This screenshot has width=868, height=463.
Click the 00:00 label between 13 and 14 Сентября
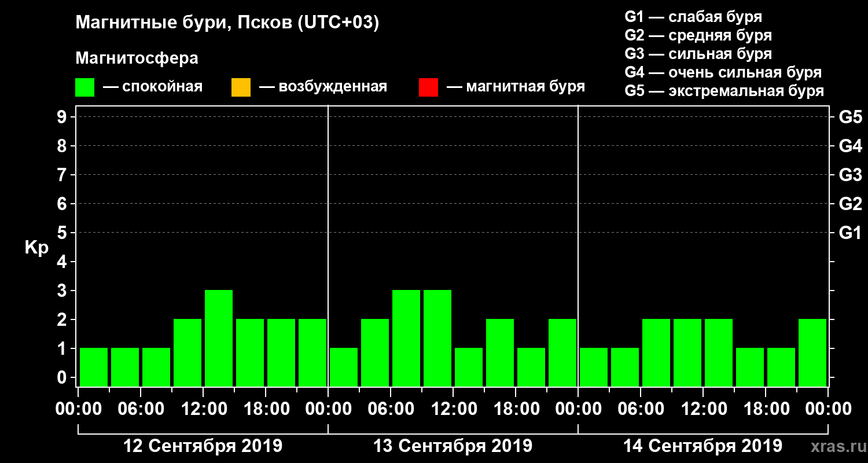click(578, 409)
